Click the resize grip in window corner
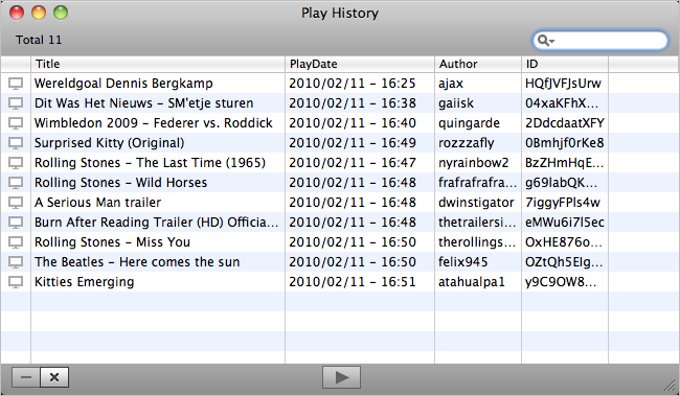The image size is (680, 396). pyautogui.click(x=670, y=386)
